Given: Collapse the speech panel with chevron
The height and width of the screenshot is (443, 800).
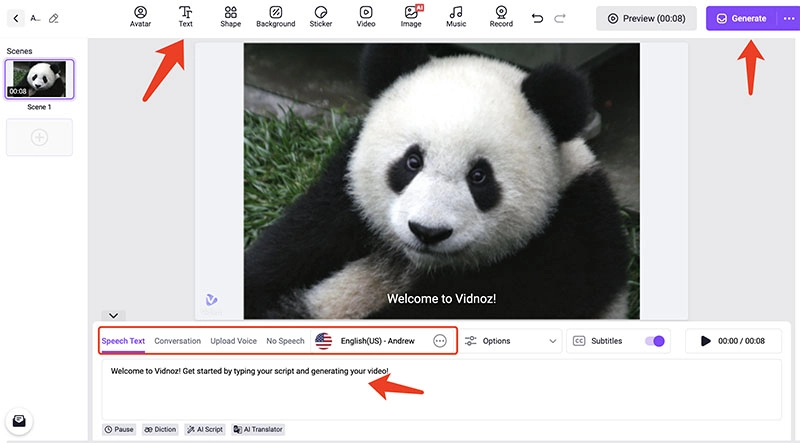Looking at the screenshot, I should 114,315.
